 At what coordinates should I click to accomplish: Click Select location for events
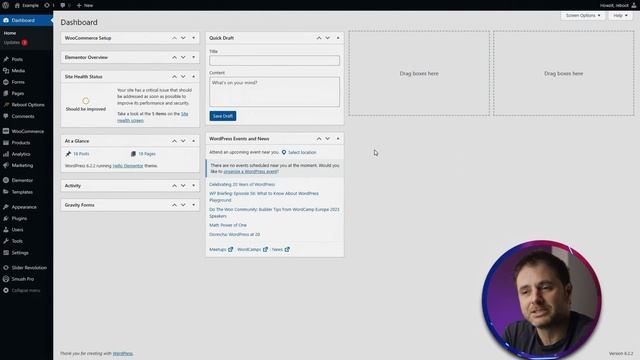302,152
